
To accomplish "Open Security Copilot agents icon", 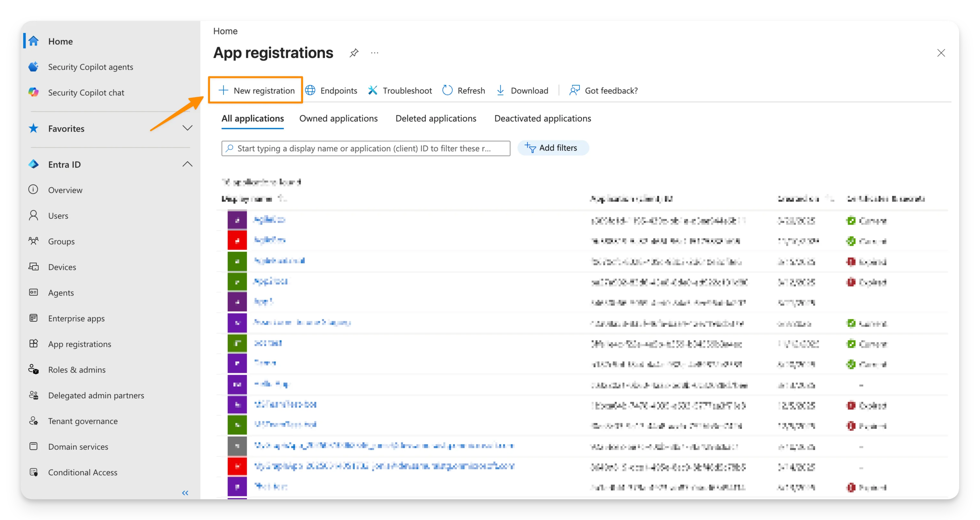I will (33, 66).
